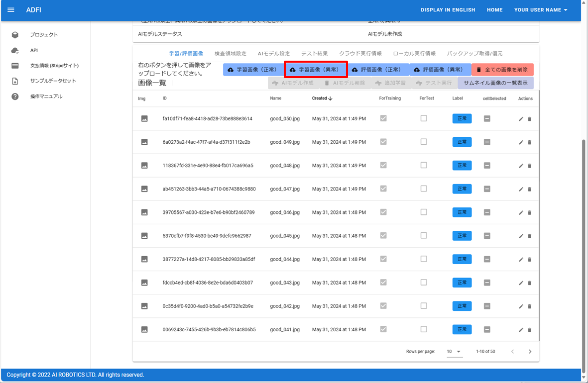This screenshot has height=383, width=588.
Task: Switch to ローカル実行情報 tab
Action: point(414,54)
